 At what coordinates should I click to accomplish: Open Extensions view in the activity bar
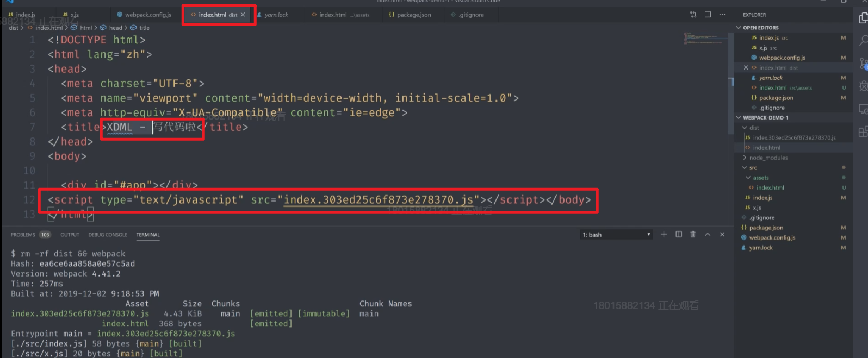click(x=863, y=132)
